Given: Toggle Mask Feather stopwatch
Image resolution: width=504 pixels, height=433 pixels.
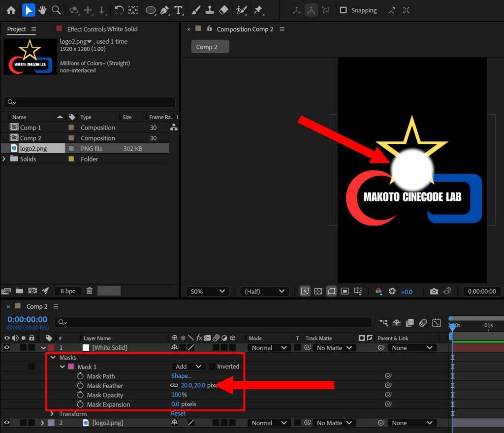Looking at the screenshot, I should 80,385.
